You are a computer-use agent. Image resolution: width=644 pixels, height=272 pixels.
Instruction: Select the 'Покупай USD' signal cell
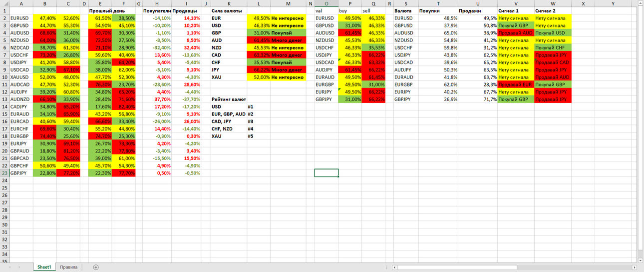click(552, 32)
